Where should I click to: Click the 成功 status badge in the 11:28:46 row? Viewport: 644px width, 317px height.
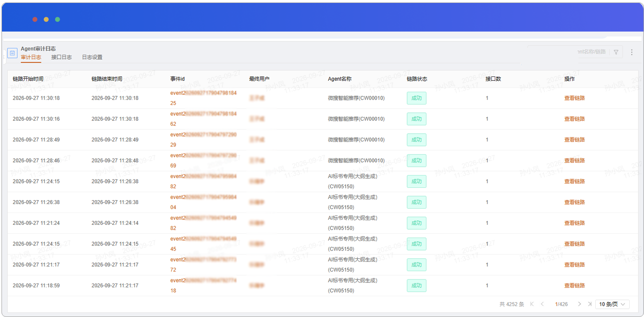point(417,161)
